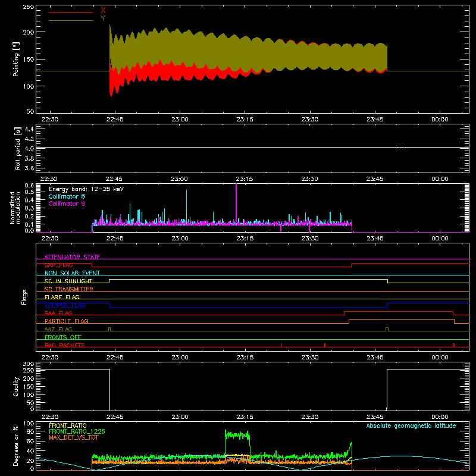This screenshot has height=476, width=476.
Task: Click the 'Flags' vertical axis title
Action: click(24, 297)
